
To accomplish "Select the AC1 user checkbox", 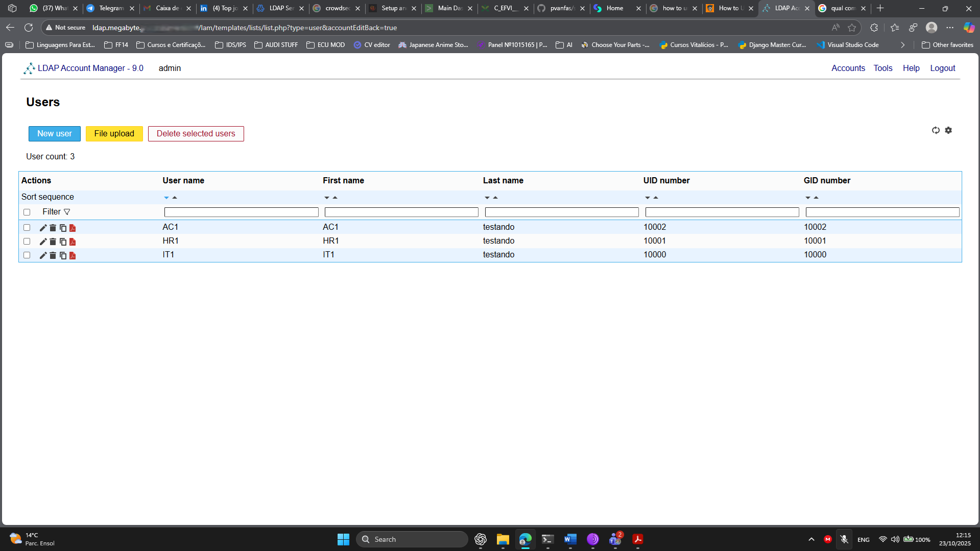I will (27, 228).
